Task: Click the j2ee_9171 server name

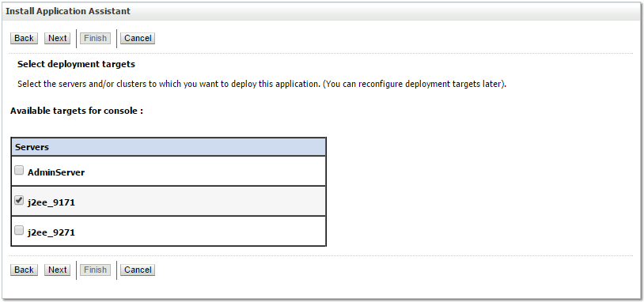Action: (51, 202)
